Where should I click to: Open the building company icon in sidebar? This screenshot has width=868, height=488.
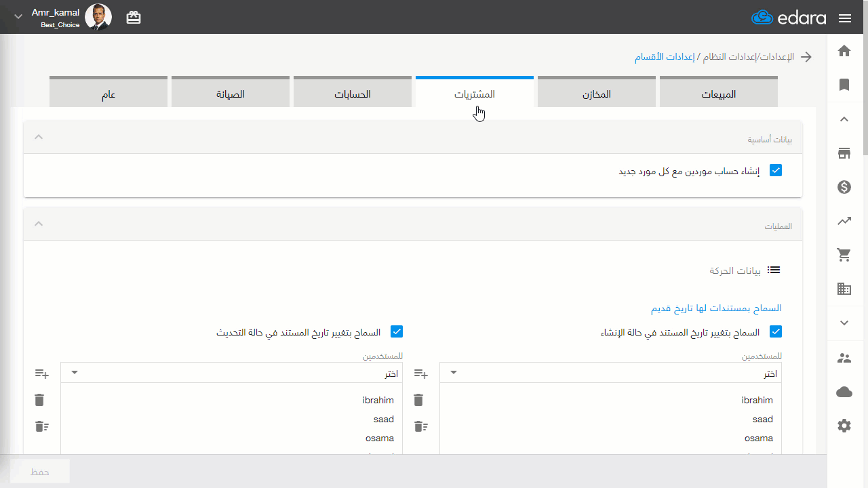[x=844, y=289]
